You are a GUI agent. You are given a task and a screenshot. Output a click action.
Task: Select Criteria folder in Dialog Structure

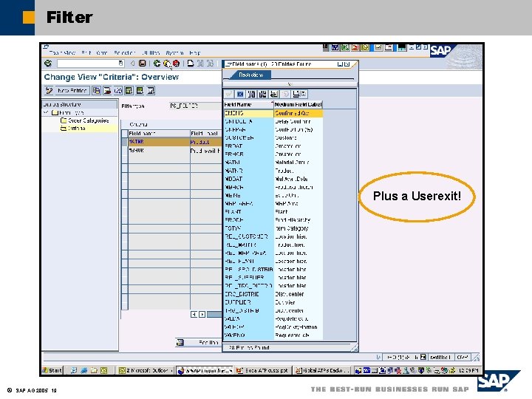(x=73, y=129)
